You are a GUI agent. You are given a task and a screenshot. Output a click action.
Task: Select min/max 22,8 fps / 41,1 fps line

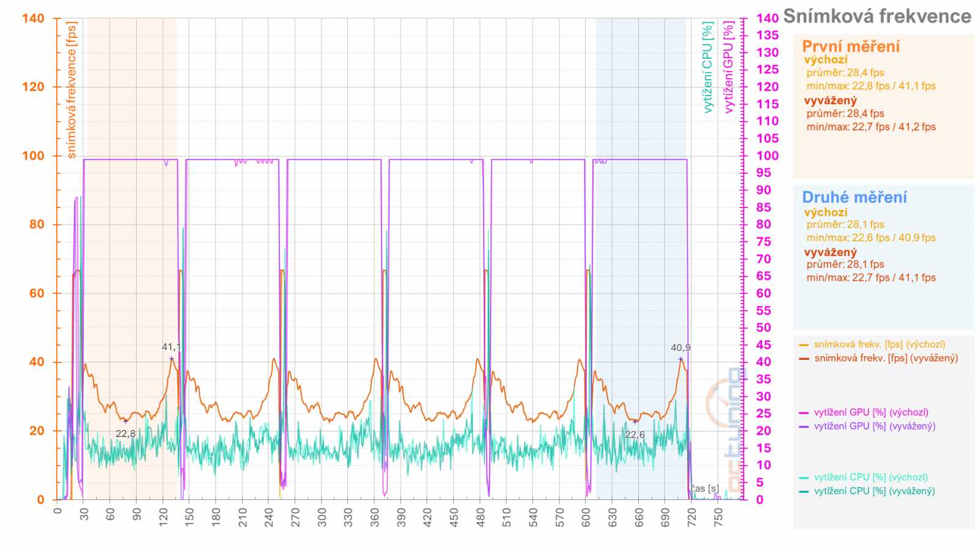click(871, 86)
